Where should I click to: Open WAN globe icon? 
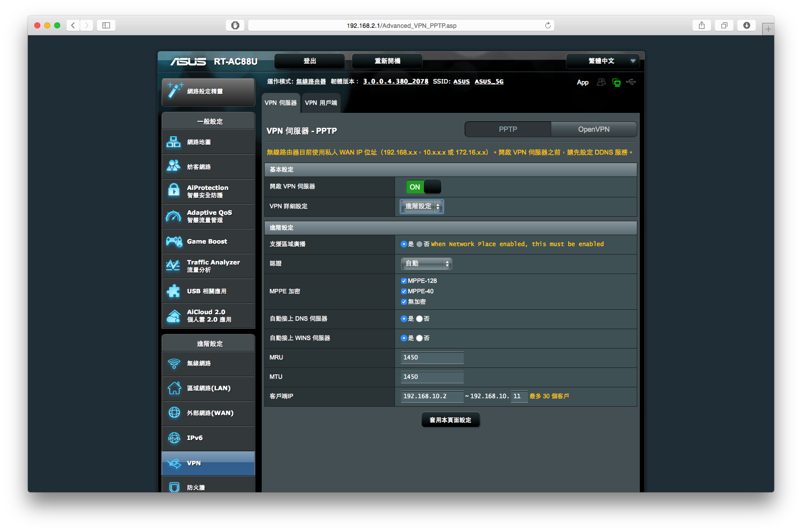[x=174, y=413]
